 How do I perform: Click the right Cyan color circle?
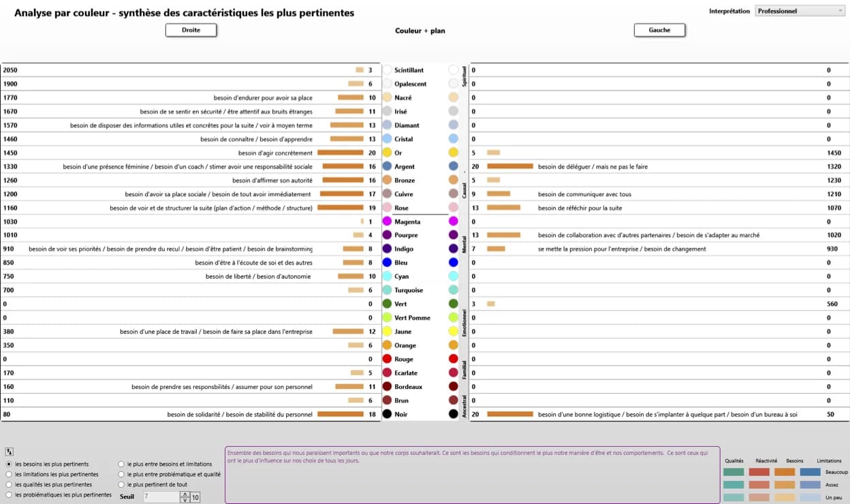pyautogui.click(x=454, y=277)
